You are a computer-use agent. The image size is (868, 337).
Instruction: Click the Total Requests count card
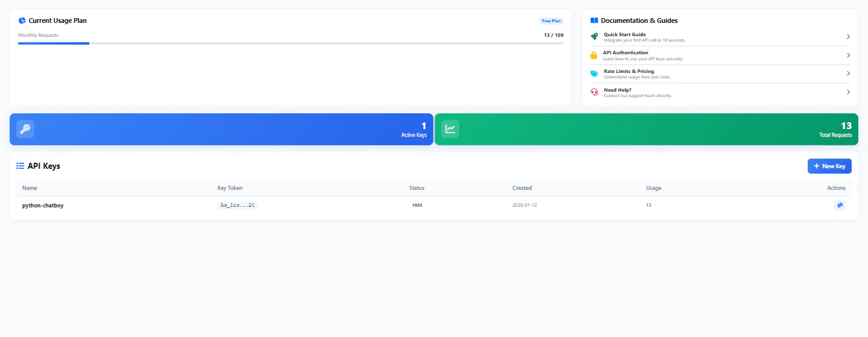(646, 129)
